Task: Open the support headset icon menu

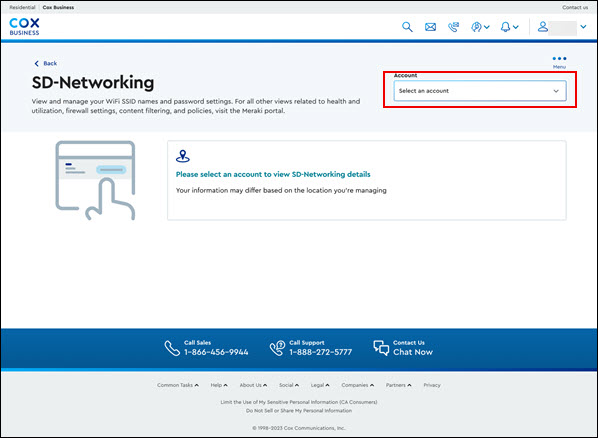Action: coord(476,27)
